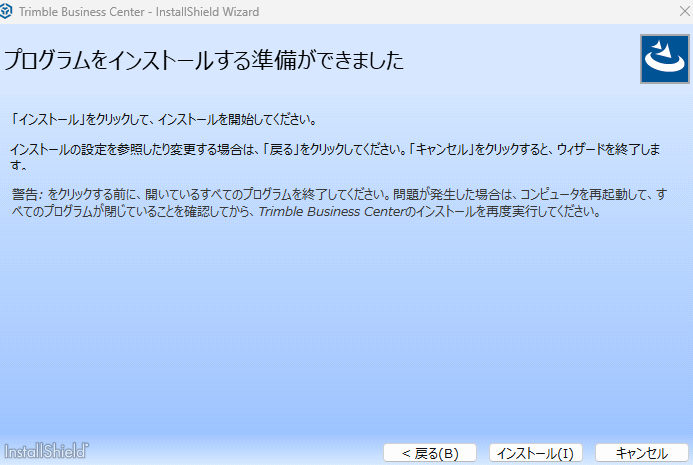This screenshot has width=693, height=465.
Task: Click the すべてのプログラムが閉じている warning line
Action: tap(90, 212)
